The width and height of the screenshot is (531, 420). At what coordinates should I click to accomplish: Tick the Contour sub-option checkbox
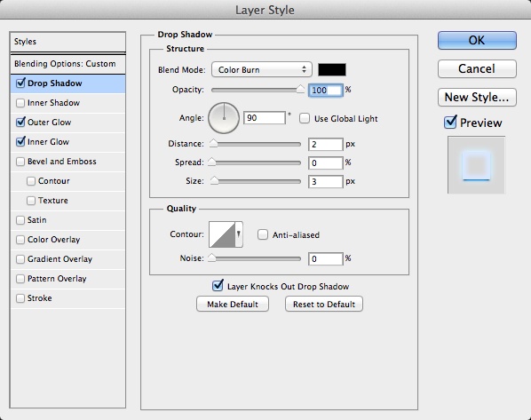pos(31,181)
